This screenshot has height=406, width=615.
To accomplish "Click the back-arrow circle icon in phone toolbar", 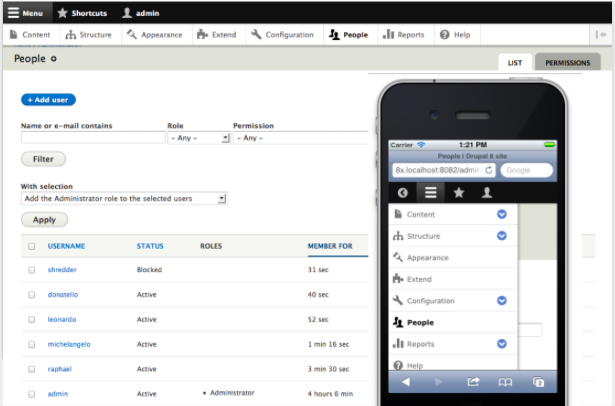I will click(403, 193).
